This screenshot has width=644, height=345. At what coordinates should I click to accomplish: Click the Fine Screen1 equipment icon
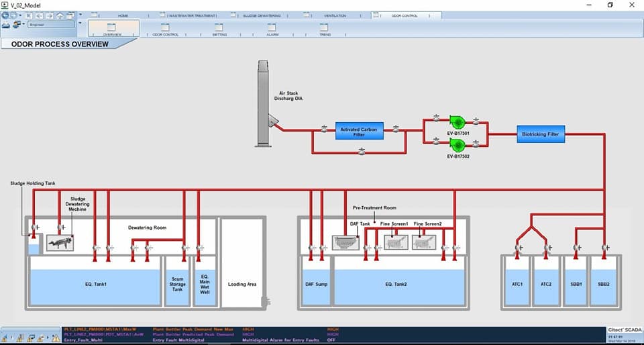click(396, 242)
